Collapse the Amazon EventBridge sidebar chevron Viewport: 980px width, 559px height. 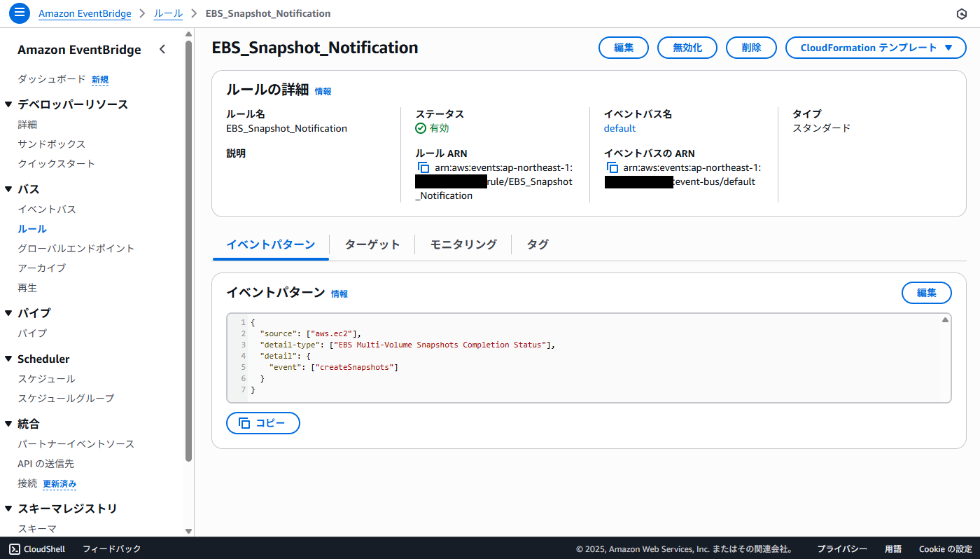point(162,49)
